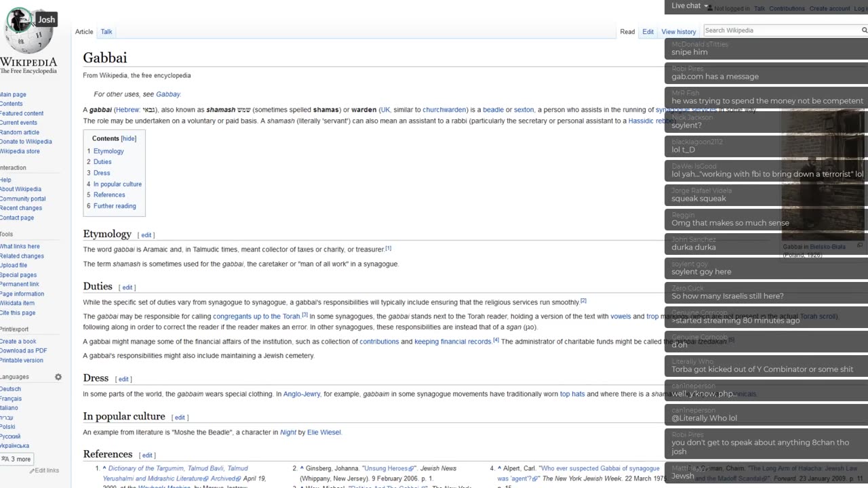Open Related changes tool
Screen dimensions: 868x488
(x=22, y=256)
